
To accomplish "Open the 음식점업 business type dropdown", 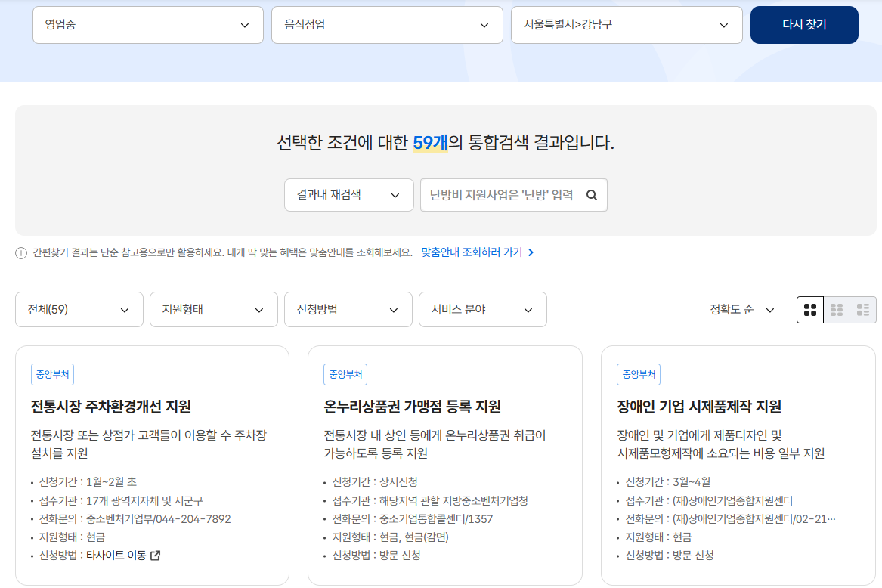I will pyautogui.click(x=387, y=25).
